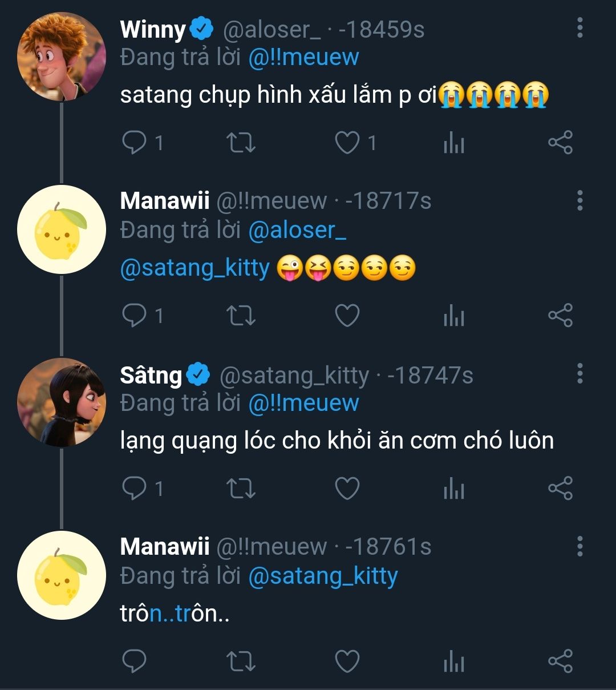Click the @satang_kitty mention in tweet body

(x=194, y=267)
